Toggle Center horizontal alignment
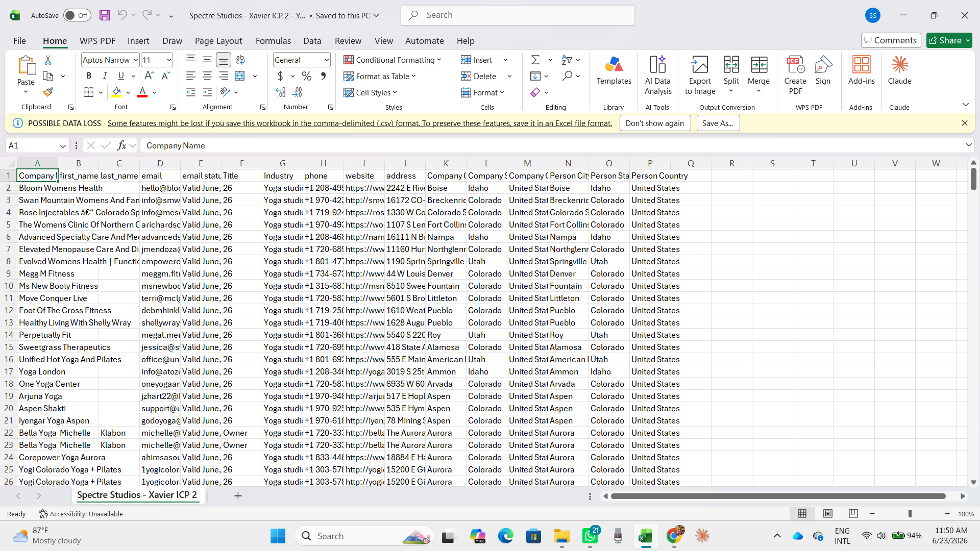Screen dimensions: 980x551 coord(207,76)
